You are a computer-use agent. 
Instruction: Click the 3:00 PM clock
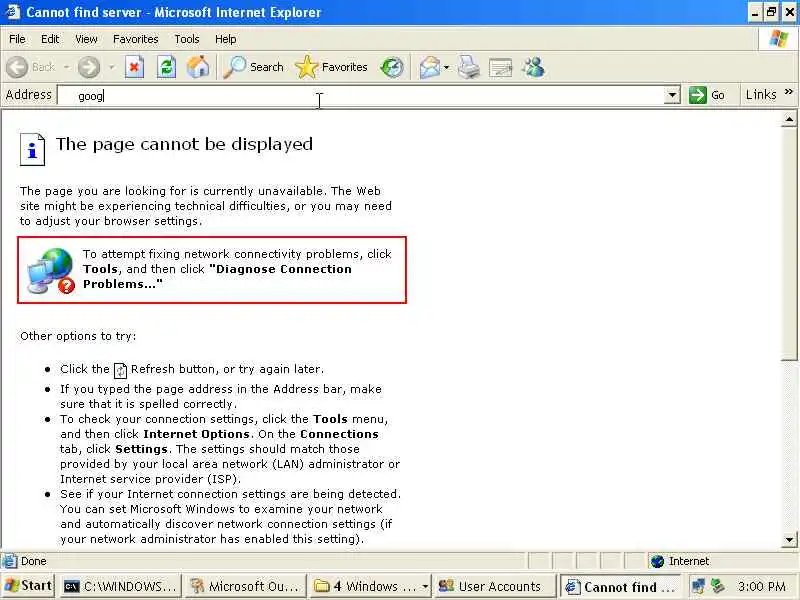[761, 587]
